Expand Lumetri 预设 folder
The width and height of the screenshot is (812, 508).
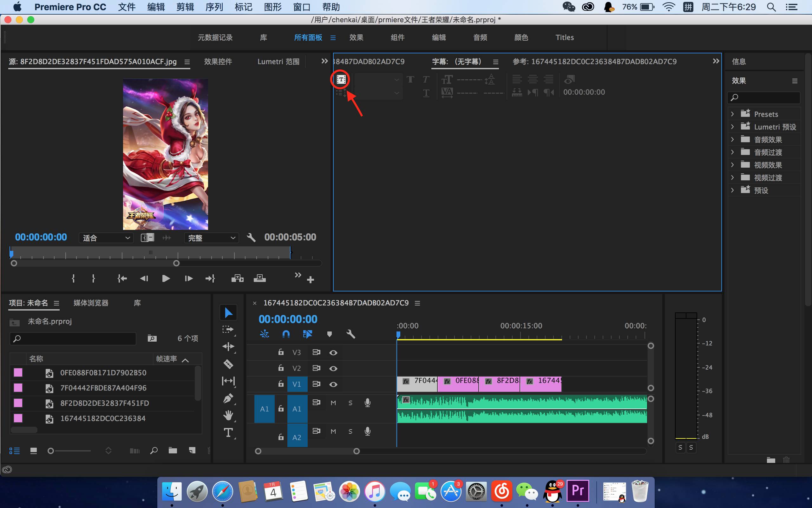coord(732,127)
